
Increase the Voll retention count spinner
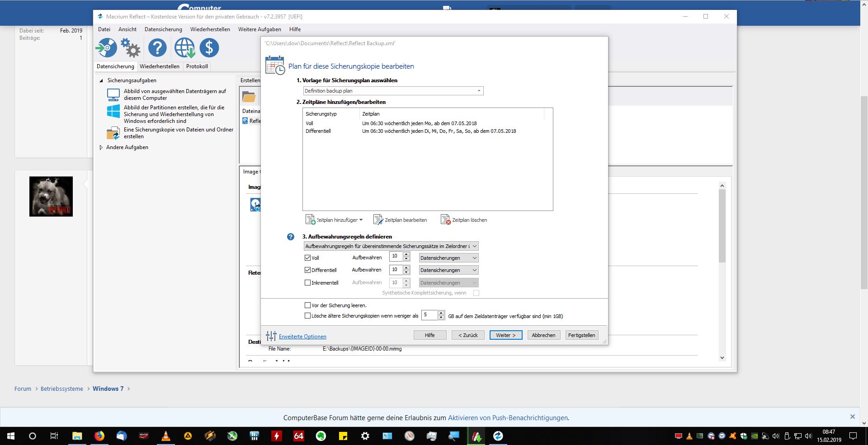pos(406,254)
